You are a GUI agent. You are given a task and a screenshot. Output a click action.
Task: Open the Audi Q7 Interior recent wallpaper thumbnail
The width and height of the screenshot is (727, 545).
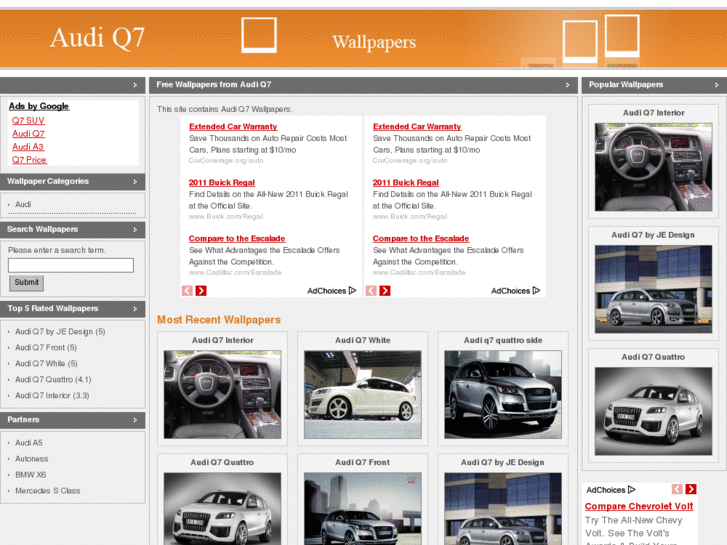coord(223,395)
